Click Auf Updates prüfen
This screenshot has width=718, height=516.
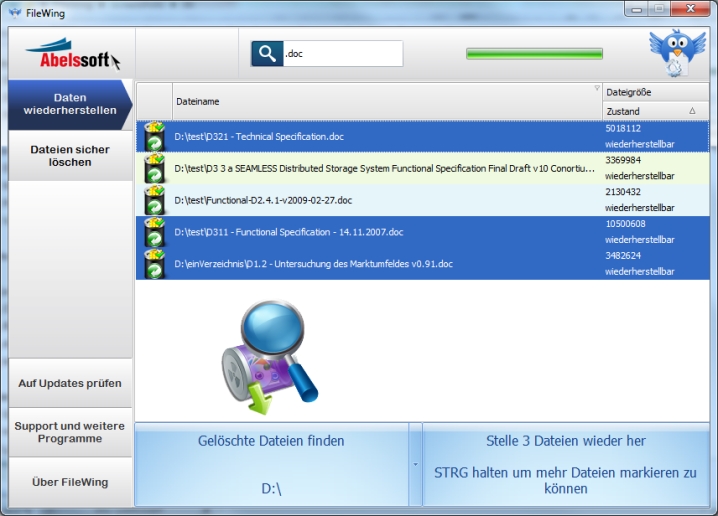pyautogui.click(x=70, y=383)
